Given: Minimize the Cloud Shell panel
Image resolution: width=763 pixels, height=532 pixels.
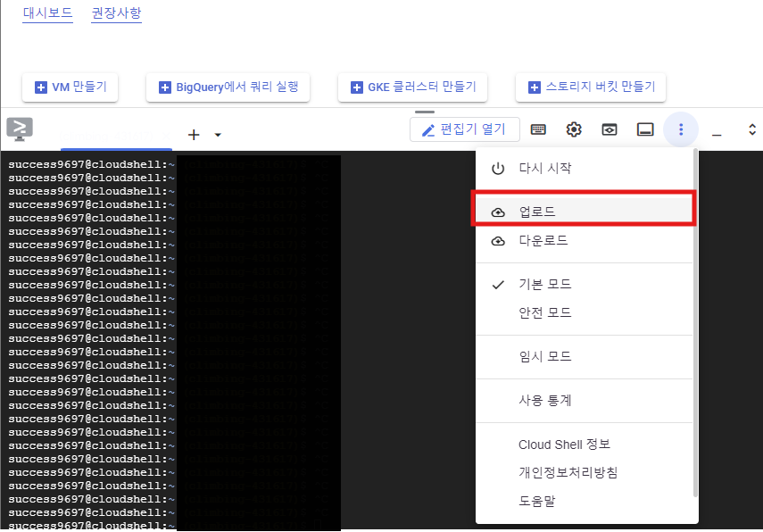Looking at the screenshot, I should tap(717, 134).
